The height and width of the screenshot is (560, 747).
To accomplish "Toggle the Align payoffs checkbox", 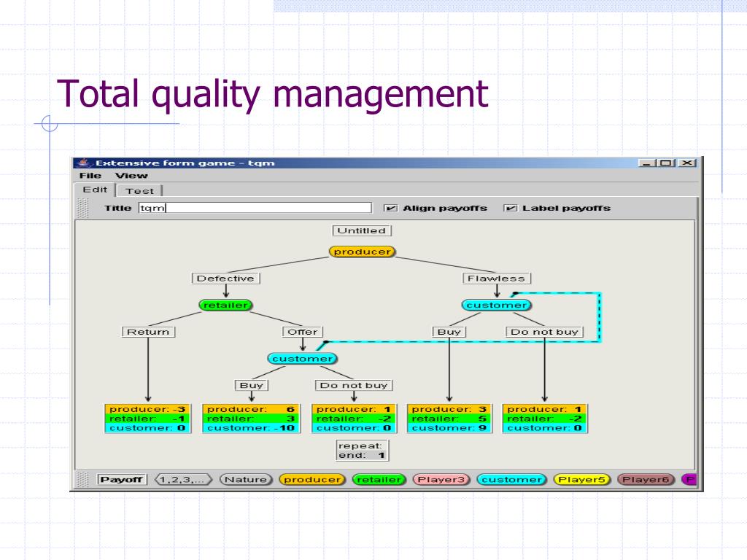I will [391, 209].
